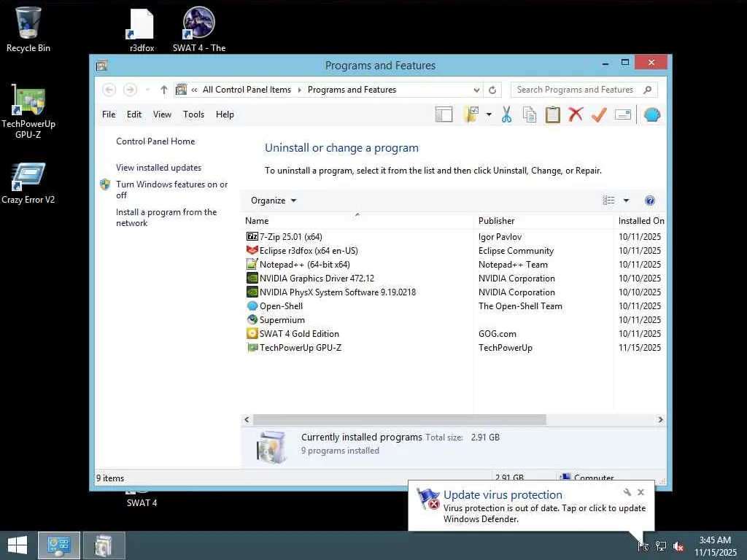Open the Organize dropdown
Viewport: 747px width, 560px height.
coord(274,201)
